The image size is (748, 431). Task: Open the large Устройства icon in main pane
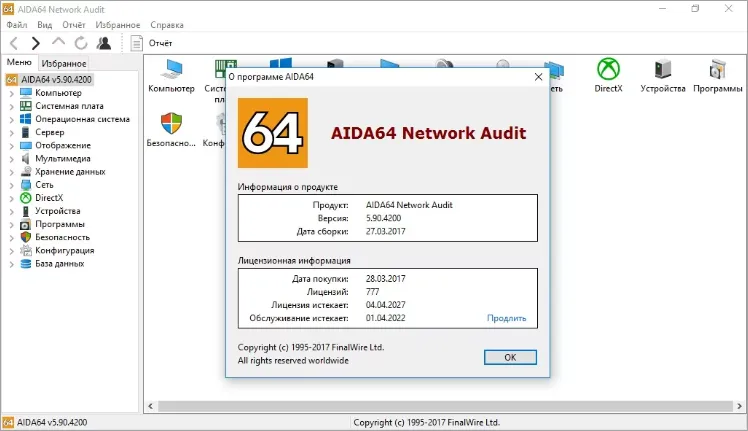coord(663,69)
